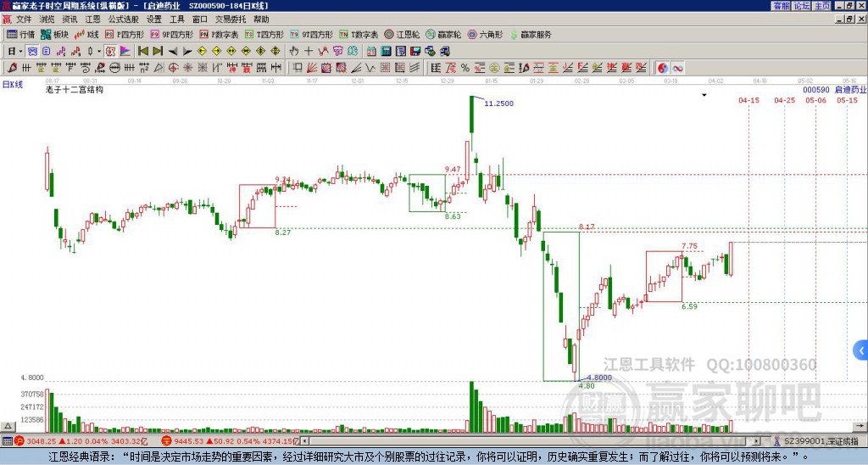868x465 pixels.
Task: Open the 资讯 menu
Action: (70, 20)
